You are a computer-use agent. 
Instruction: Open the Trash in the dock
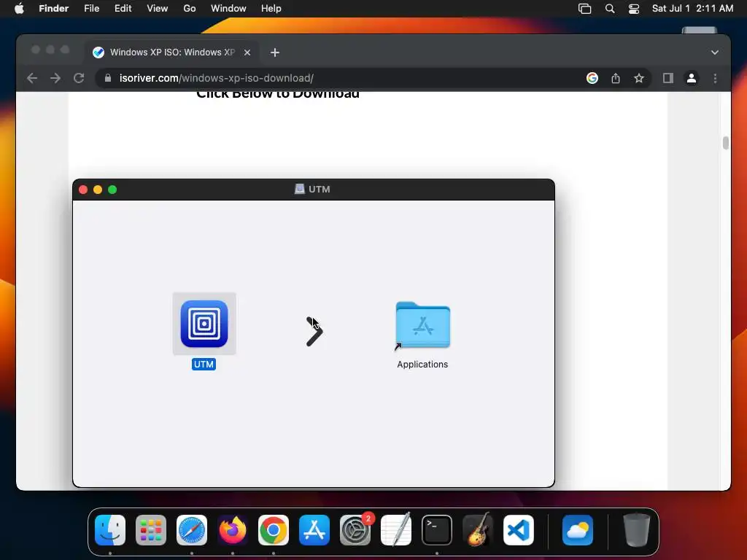tap(636, 530)
